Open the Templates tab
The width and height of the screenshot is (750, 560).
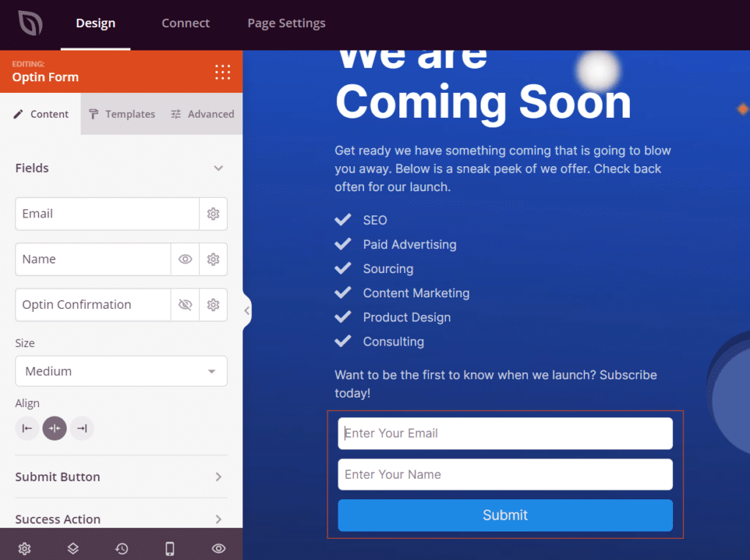(x=122, y=114)
